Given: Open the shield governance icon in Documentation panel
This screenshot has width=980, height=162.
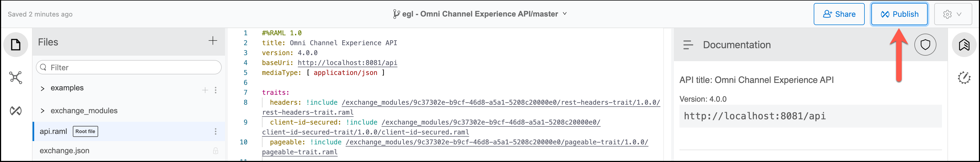Looking at the screenshot, I should [x=925, y=45].
